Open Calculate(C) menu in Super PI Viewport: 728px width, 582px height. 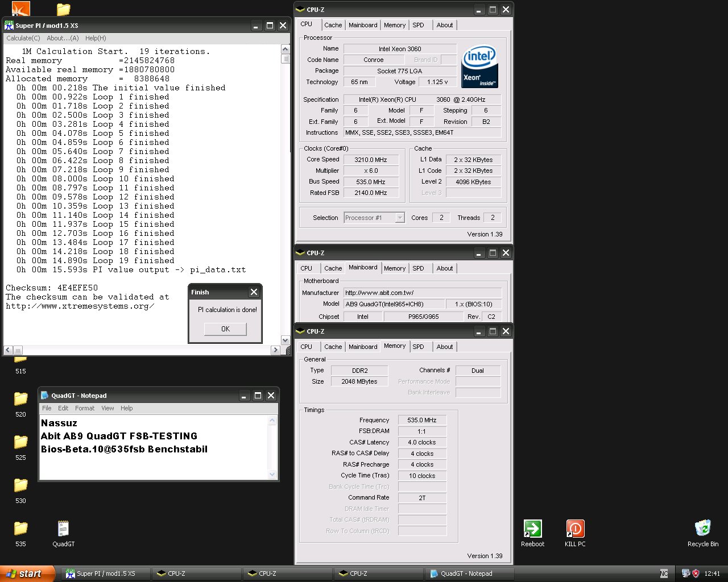[x=23, y=38]
